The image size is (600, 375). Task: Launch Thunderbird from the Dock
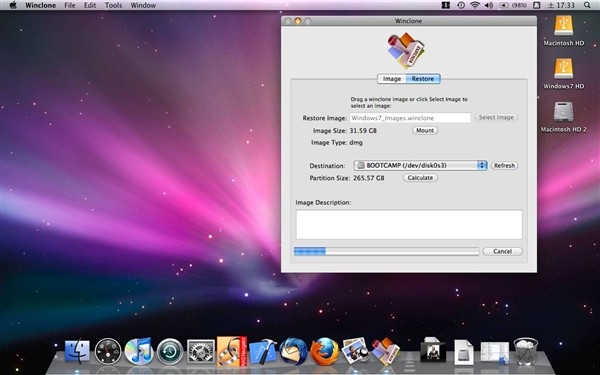tap(293, 351)
